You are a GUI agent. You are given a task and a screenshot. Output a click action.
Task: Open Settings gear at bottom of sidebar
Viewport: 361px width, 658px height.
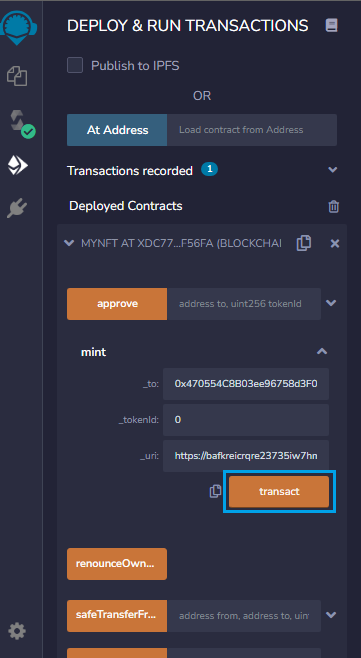[x=17, y=631]
